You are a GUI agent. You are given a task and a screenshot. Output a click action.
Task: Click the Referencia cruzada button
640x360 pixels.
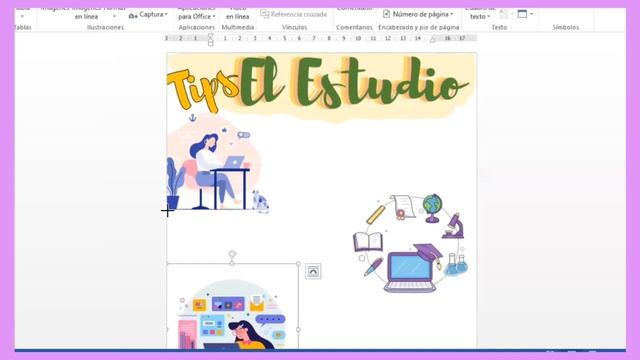pos(294,14)
